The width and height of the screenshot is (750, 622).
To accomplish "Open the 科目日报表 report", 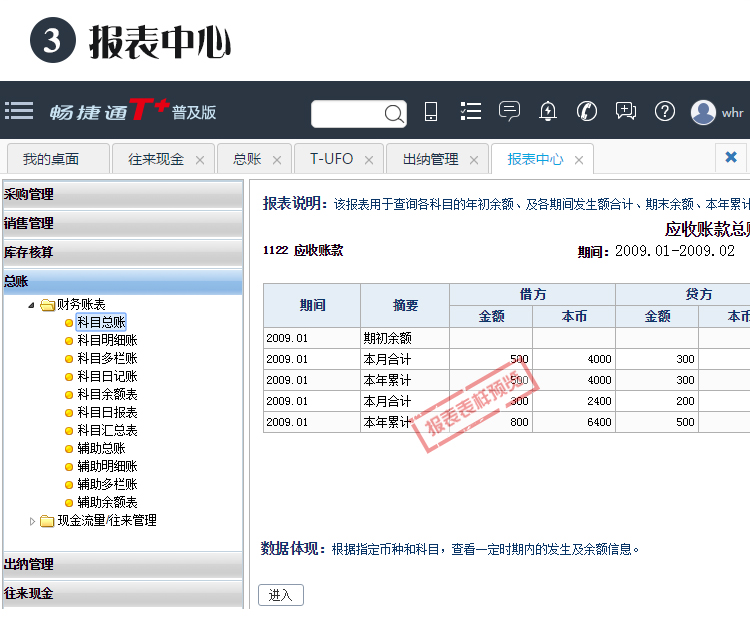I will click(107, 412).
